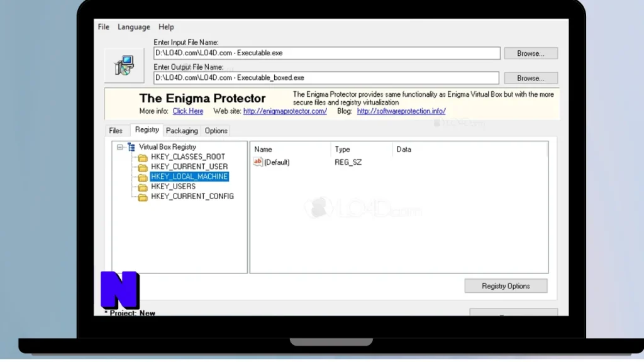
Task: Select the Registry tab
Action: [x=147, y=129]
